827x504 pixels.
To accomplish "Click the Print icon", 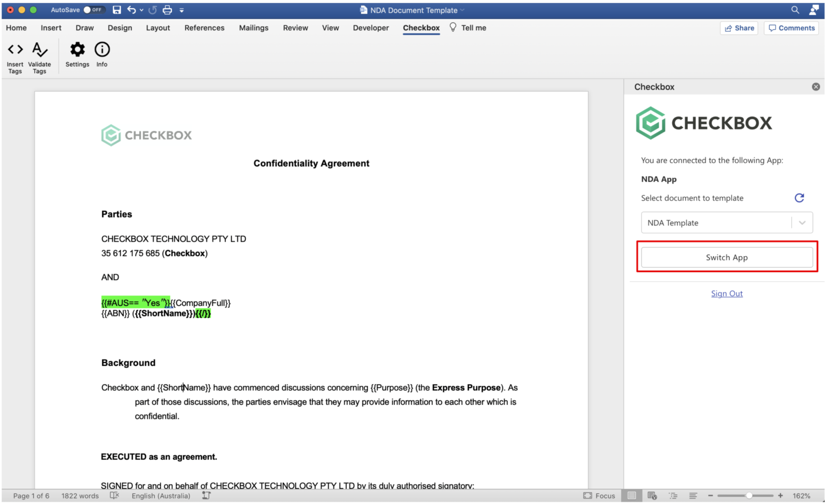I will click(x=167, y=10).
